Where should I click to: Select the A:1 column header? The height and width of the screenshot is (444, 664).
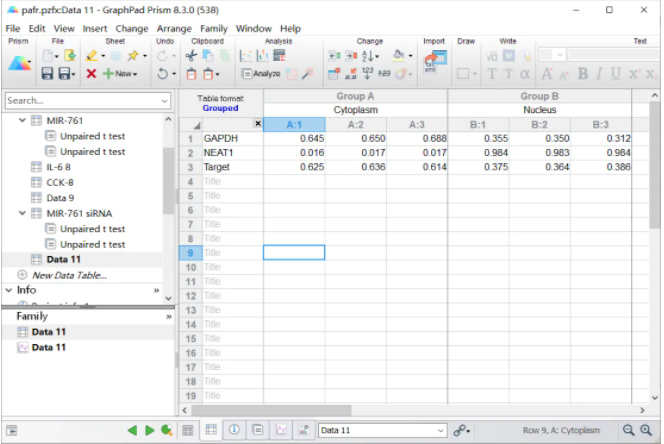coord(294,125)
